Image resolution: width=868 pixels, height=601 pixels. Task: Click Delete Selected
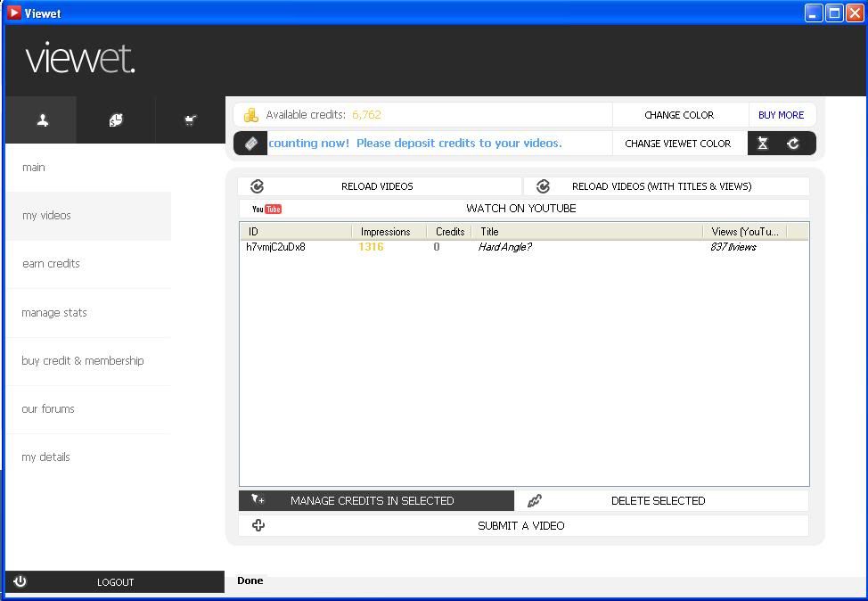[662, 501]
